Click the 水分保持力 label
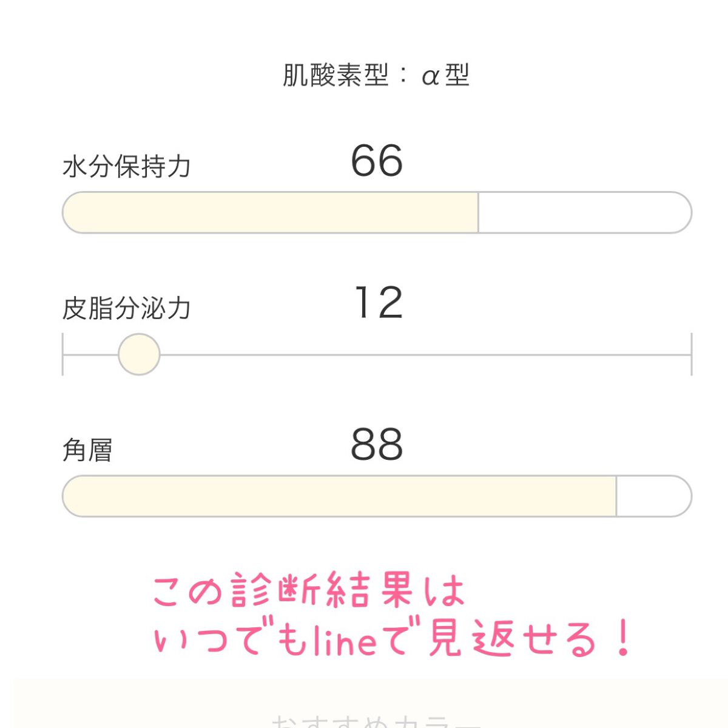Viewport: 728px width, 728px height. point(127,166)
